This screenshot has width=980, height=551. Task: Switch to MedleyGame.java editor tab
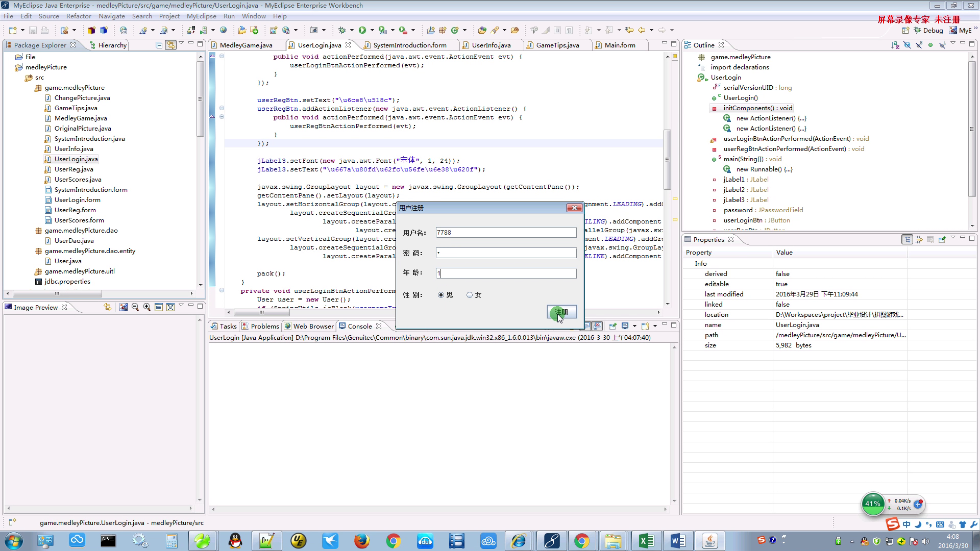(246, 45)
